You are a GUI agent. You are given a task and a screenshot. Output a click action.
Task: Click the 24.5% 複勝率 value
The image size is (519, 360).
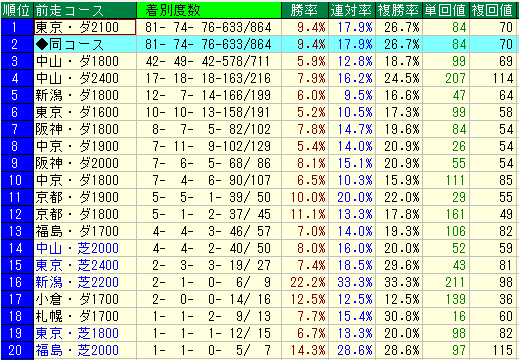pos(402,78)
